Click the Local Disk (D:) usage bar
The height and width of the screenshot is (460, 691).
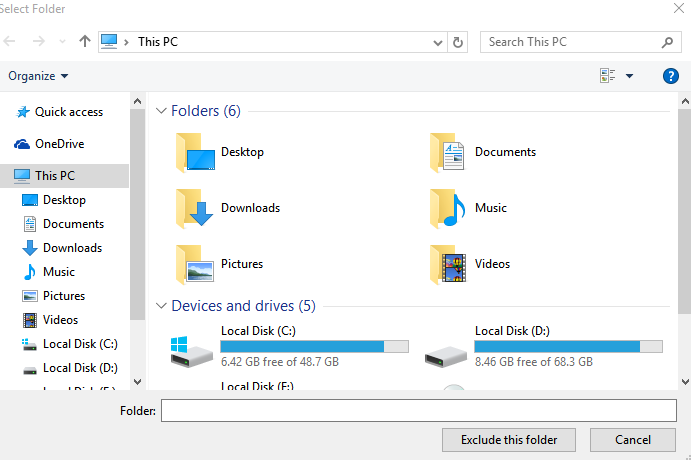click(568, 346)
